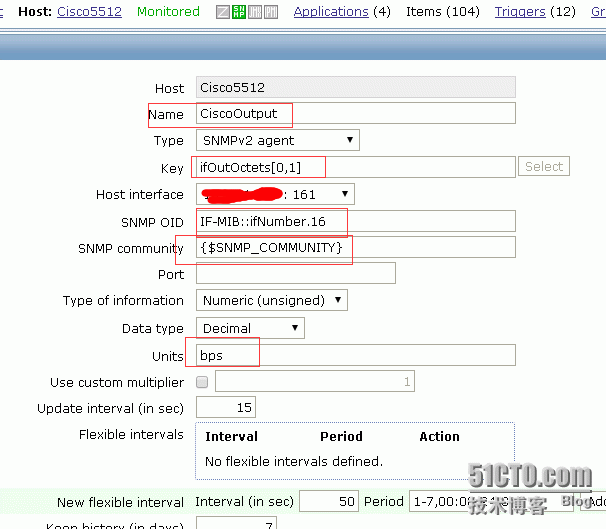Click the read-only Host field Cisco5512
Image resolution: width=606 pixels, height=529 pixels.
point(356,87)
